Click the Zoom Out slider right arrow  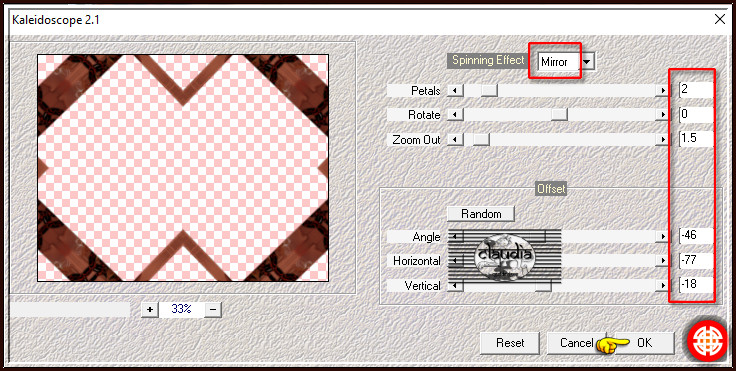[663, 139]
